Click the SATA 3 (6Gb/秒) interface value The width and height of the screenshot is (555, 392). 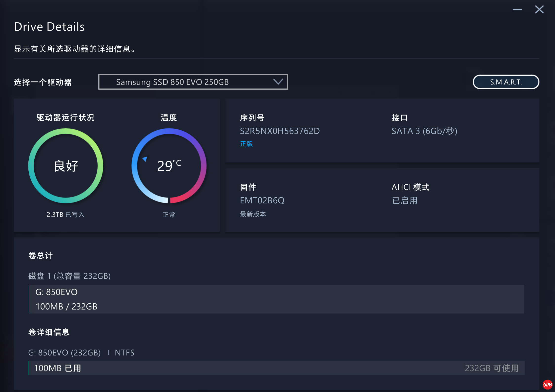[424, 131]
